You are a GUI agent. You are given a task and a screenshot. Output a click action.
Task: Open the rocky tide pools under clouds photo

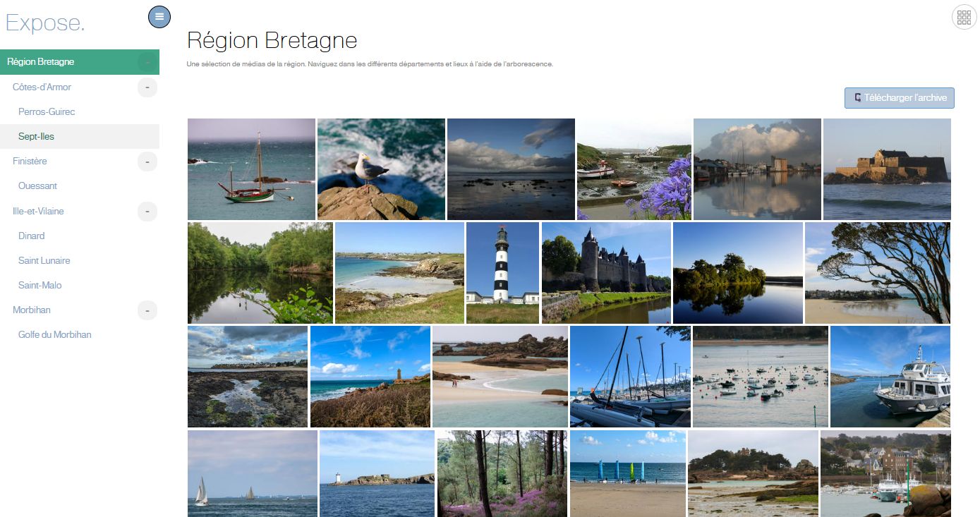(248, 377)
